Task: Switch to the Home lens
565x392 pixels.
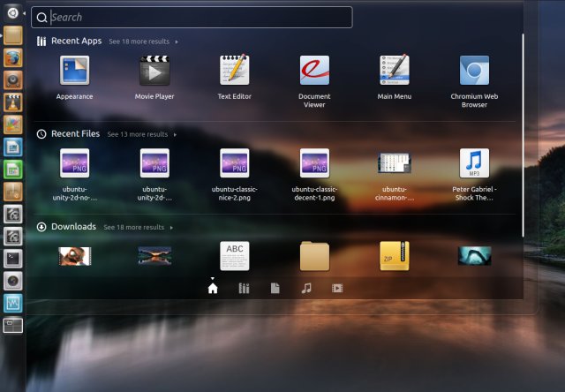Action: coord(213,288)
